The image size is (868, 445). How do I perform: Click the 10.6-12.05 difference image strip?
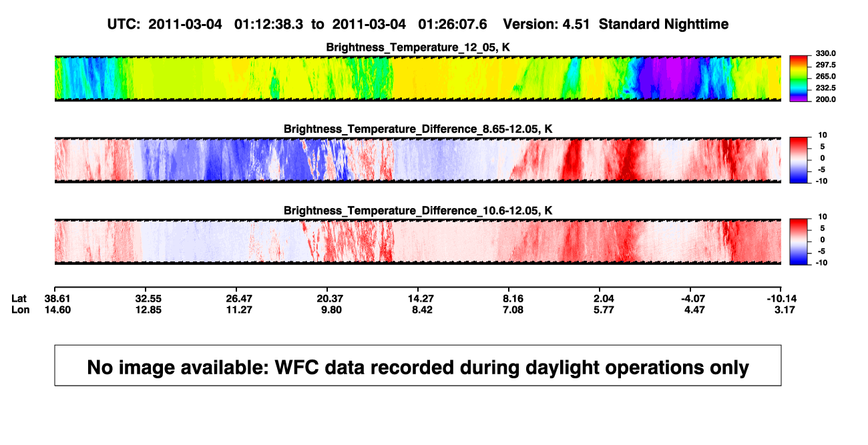418,242
